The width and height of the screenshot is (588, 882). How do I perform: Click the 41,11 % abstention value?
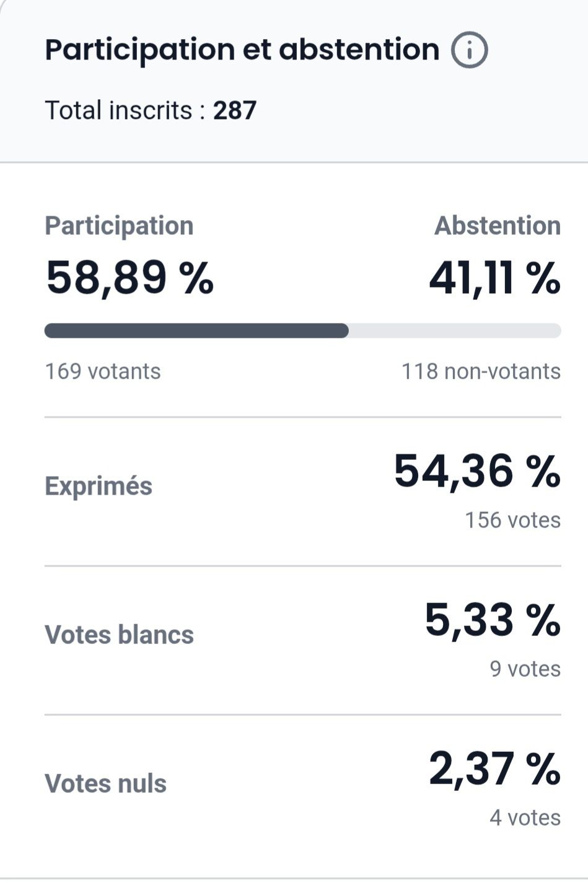click(x=494, y=277)
